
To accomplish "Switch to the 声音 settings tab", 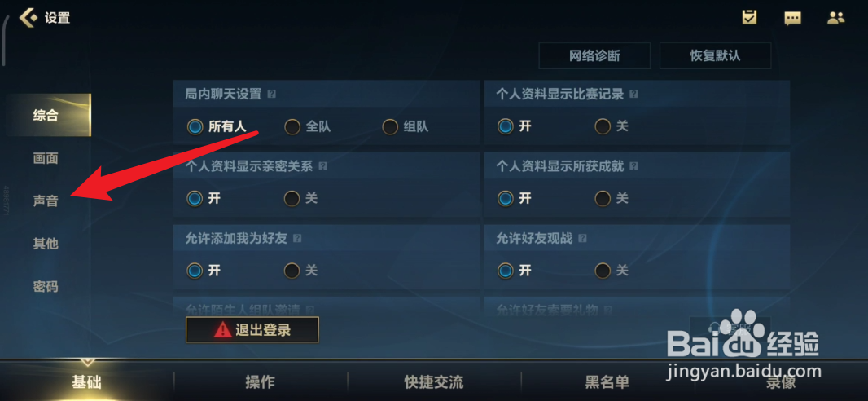I will click(x=46, y=201).
